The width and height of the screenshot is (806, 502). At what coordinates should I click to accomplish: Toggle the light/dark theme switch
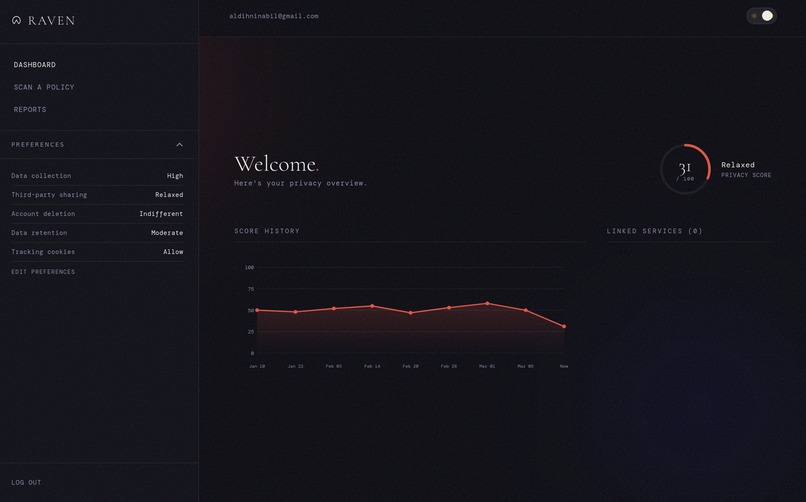(x=761, y=16)
